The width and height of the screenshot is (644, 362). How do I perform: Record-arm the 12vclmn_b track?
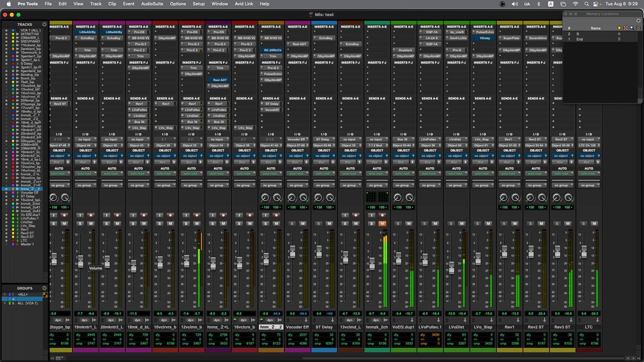coord(197,215)
